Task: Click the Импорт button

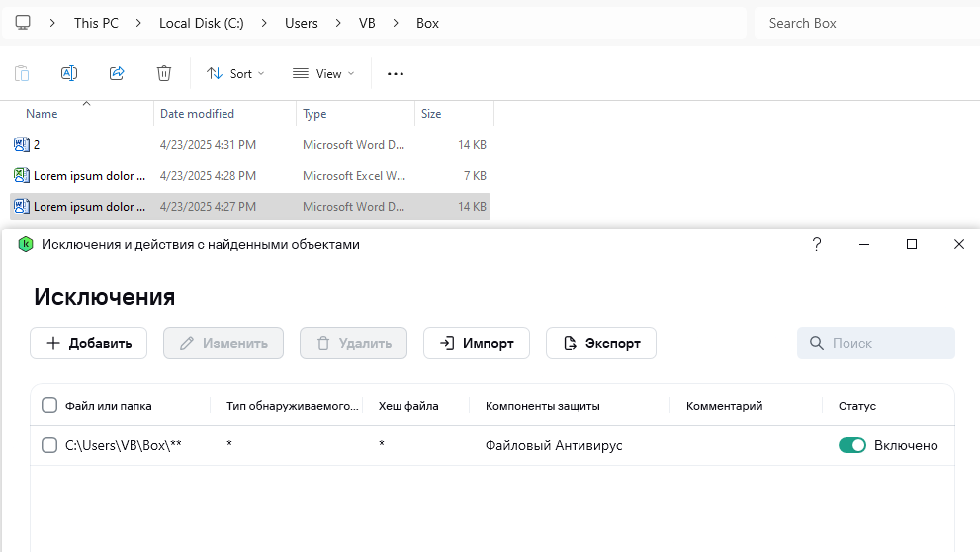Action: [477, 343]
